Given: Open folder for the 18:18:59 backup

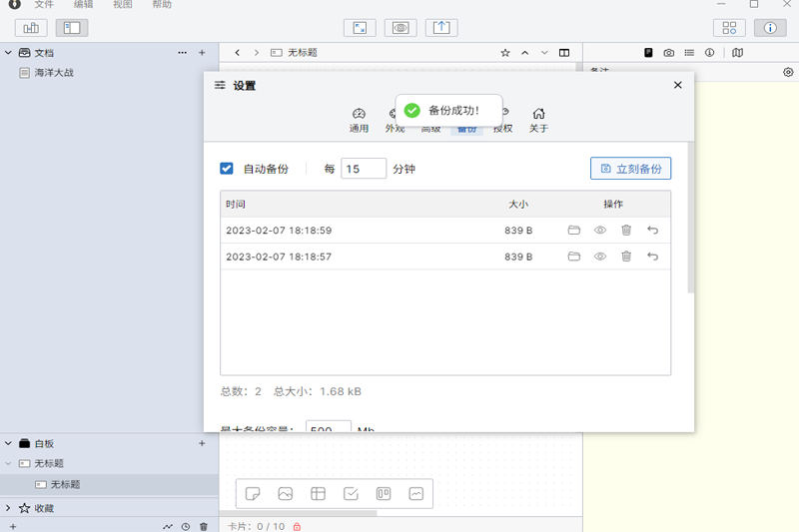Looking at the screenshot, I should 574,231.
